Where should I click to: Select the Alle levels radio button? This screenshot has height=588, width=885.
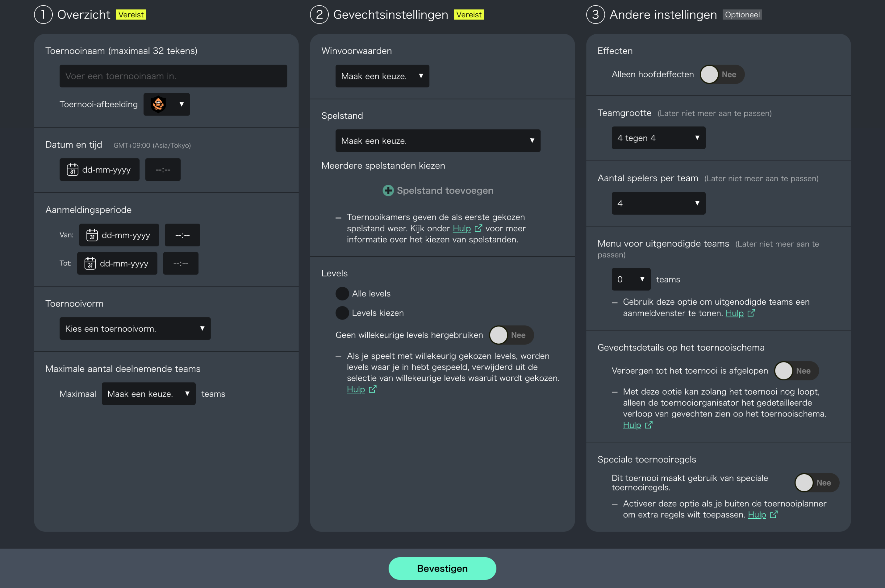tap(340, 293)
